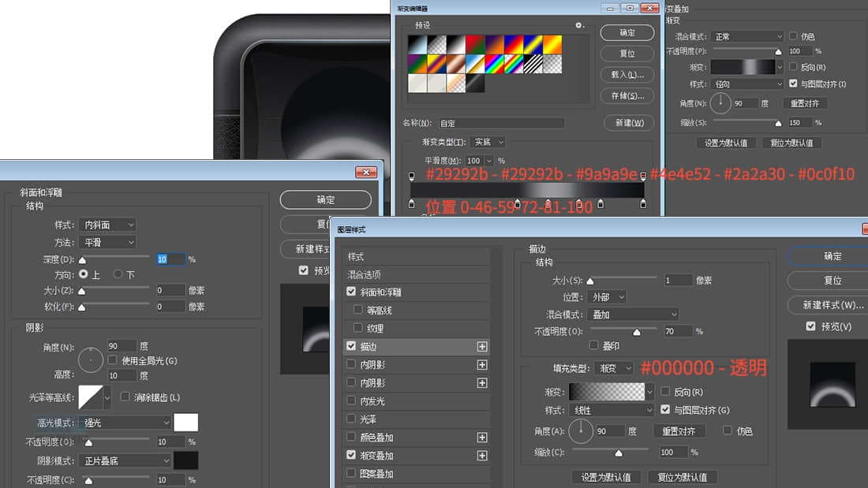Open 填充类型 dropdown showing 渐变

pos(614,368)
